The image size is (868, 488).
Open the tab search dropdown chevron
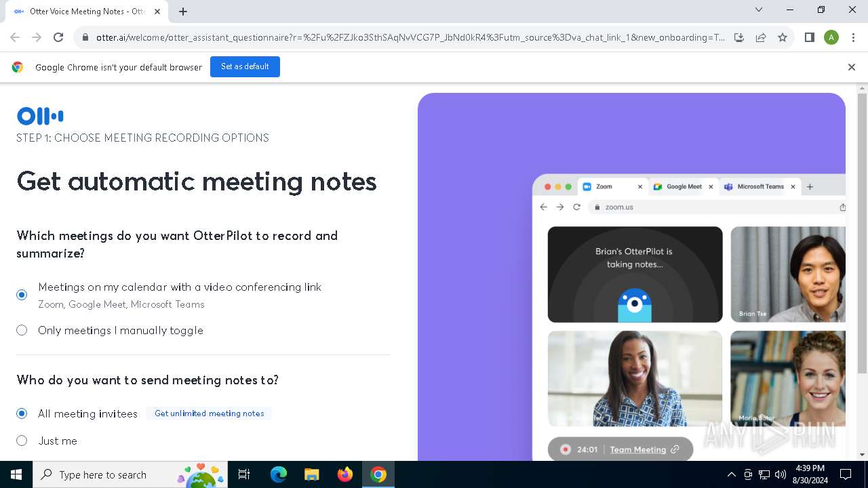(x=759, y=9)
